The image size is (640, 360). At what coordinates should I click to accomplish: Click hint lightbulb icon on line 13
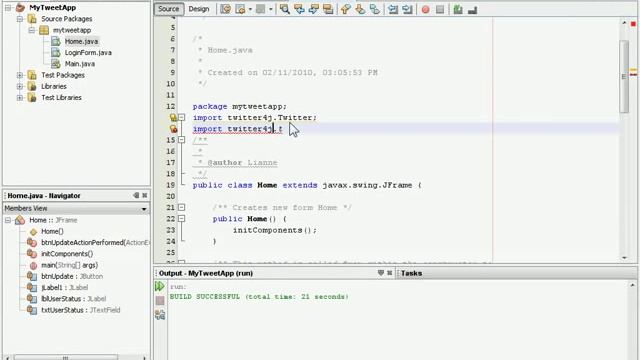173,118
